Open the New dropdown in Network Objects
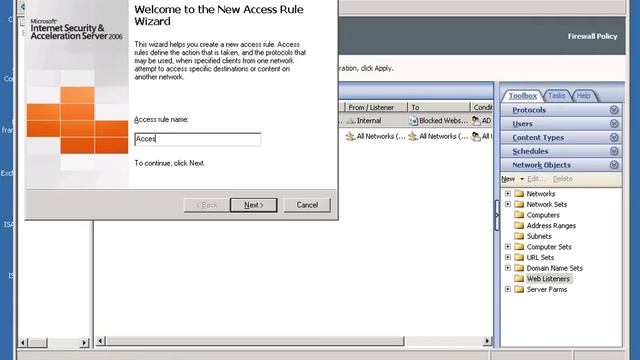This screenshot has height=360, width=640. click(x=512, y=179)
